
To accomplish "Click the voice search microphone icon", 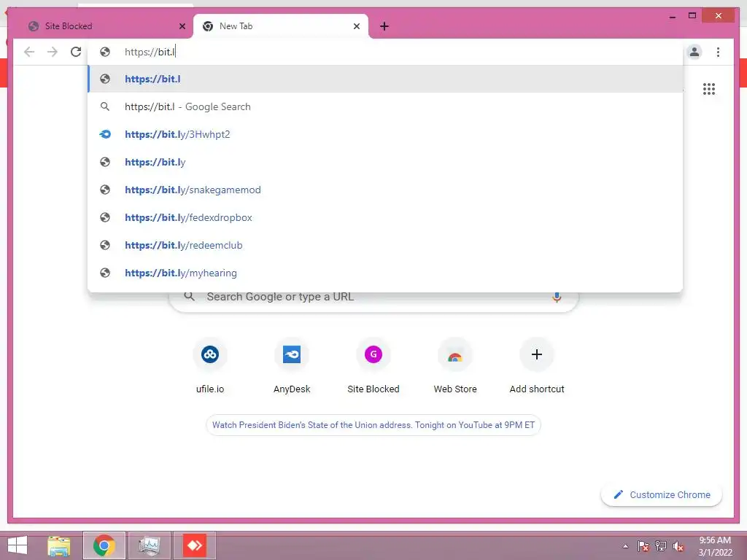I will pyautogui.click(x=557, y=297).
